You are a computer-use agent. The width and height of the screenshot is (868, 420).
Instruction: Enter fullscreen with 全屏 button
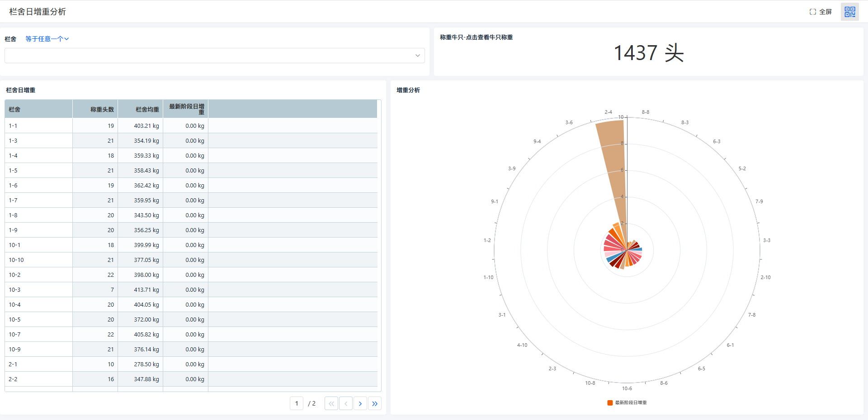821,12
